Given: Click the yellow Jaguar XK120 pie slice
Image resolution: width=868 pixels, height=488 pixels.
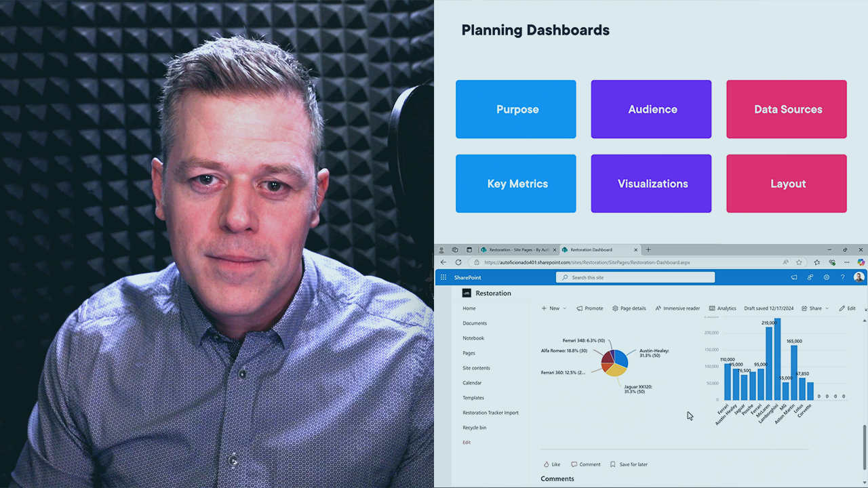Looking at the screenshot, I should (x=614, y=369).
